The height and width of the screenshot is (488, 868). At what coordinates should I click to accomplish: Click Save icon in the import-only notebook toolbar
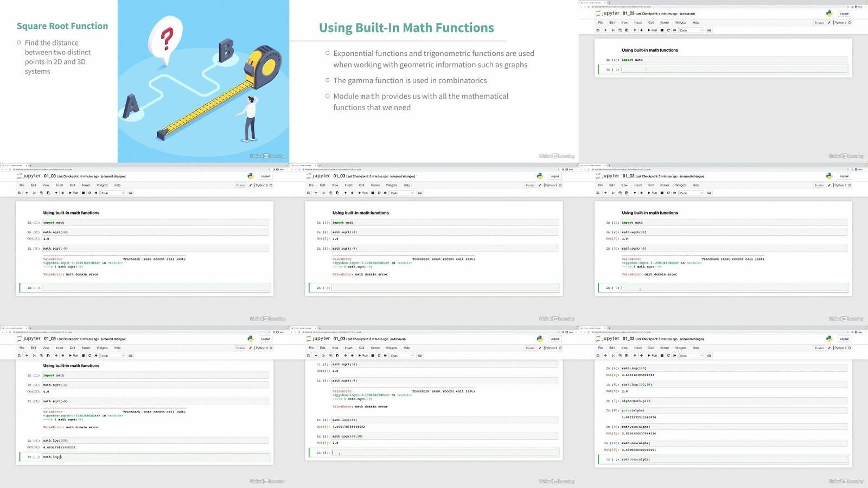(x=598, y=30)
